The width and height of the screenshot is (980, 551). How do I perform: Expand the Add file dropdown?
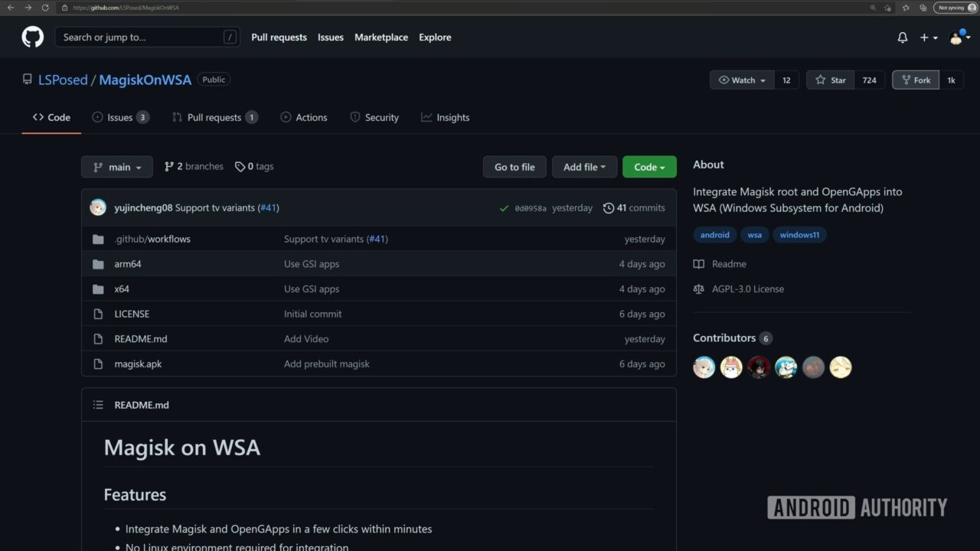tap(584, 167)
